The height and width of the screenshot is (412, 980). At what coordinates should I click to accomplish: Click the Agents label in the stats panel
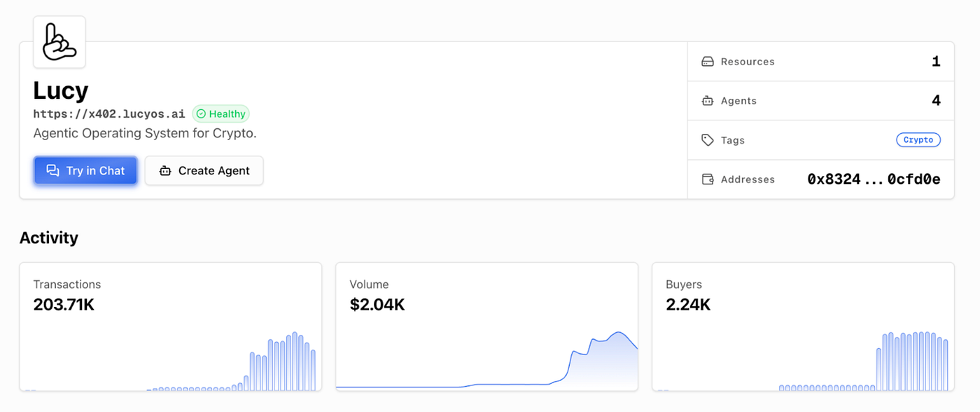pos(738,101)
